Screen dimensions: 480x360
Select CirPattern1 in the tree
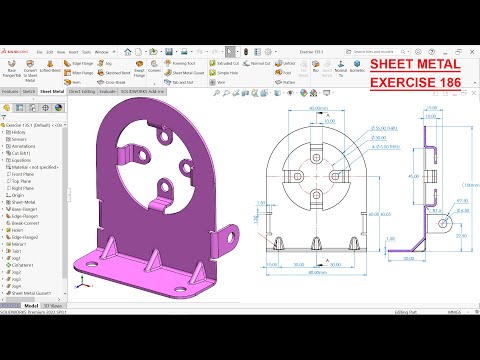[20, 265]
